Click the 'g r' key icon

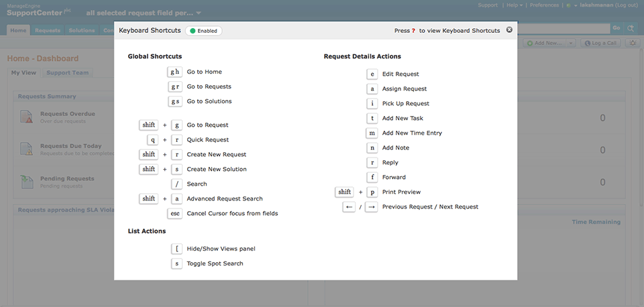(x=175, y=86)
